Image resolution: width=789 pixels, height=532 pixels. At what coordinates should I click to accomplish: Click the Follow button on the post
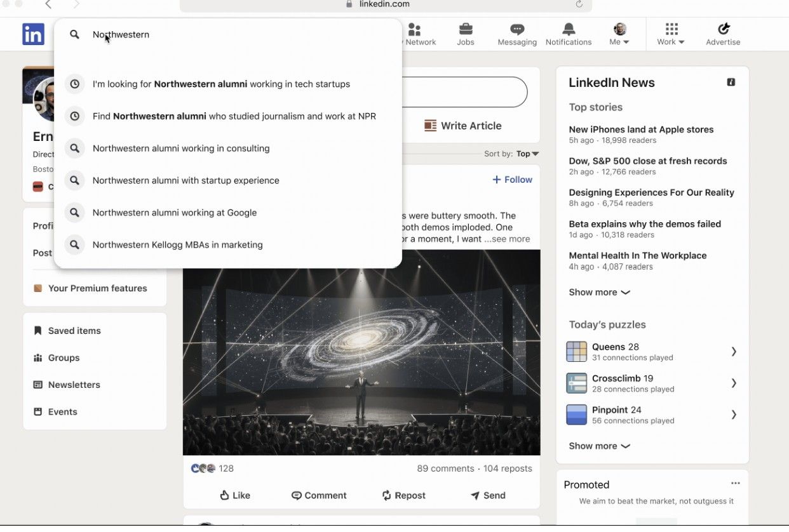(512, 180)
